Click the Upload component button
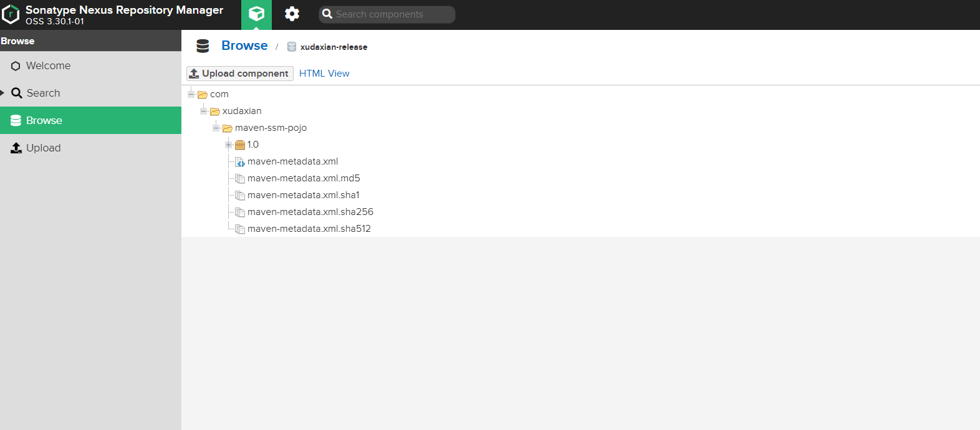This screenshot has height=430, width=980. click(x=240, y=74)
